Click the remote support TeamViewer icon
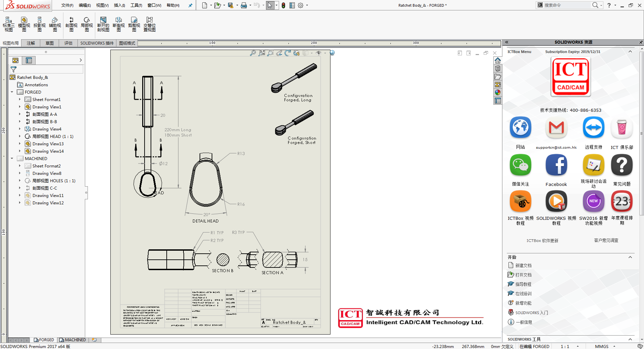The image size is (644, 349). click(593, 128)
